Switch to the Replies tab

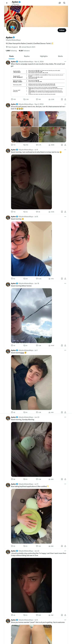27,56
